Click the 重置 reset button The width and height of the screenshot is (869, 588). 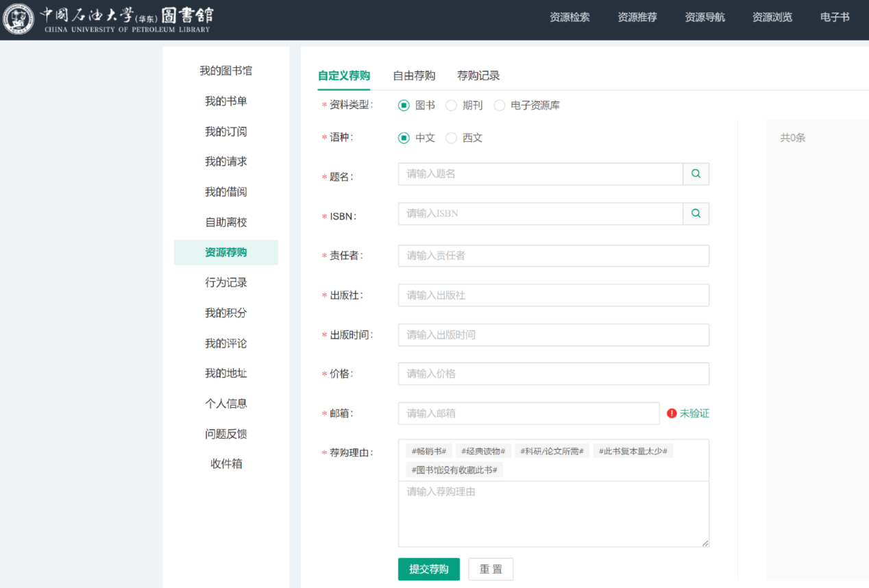click(x=490, y=569)
